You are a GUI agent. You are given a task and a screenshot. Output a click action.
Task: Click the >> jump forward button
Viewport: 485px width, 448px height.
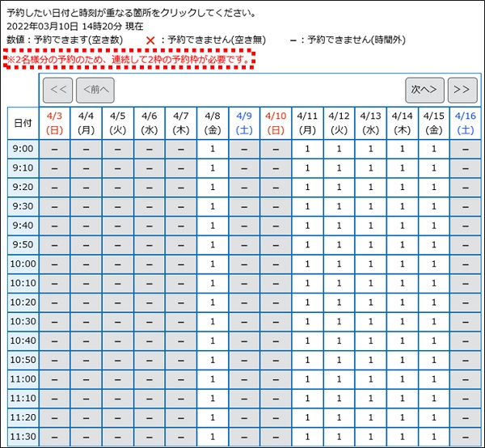point(462,89)
